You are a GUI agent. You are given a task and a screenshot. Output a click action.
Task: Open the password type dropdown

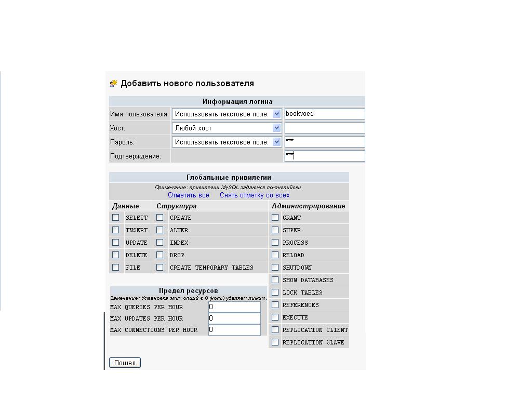pyautogui.click(x=227, y=142)
